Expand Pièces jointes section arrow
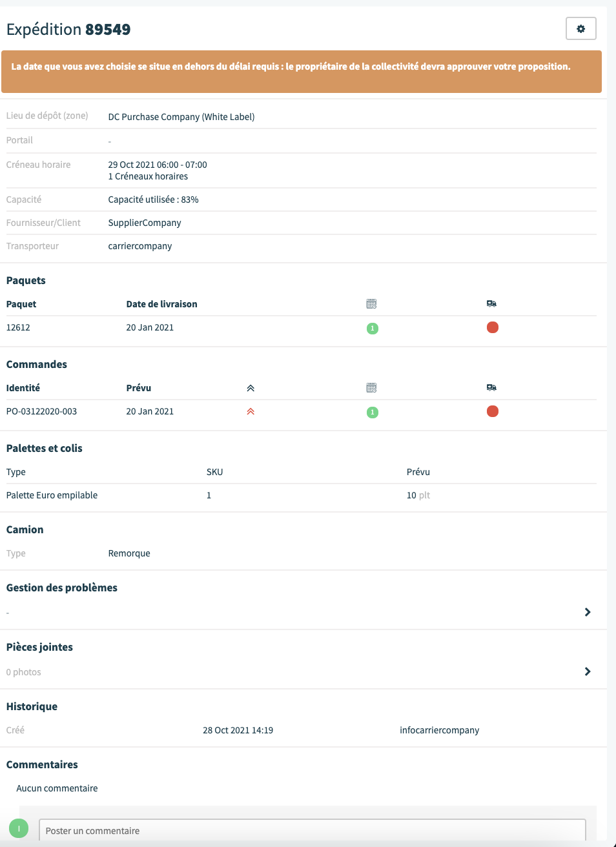 pyautogui.click(x=588, y=671)
